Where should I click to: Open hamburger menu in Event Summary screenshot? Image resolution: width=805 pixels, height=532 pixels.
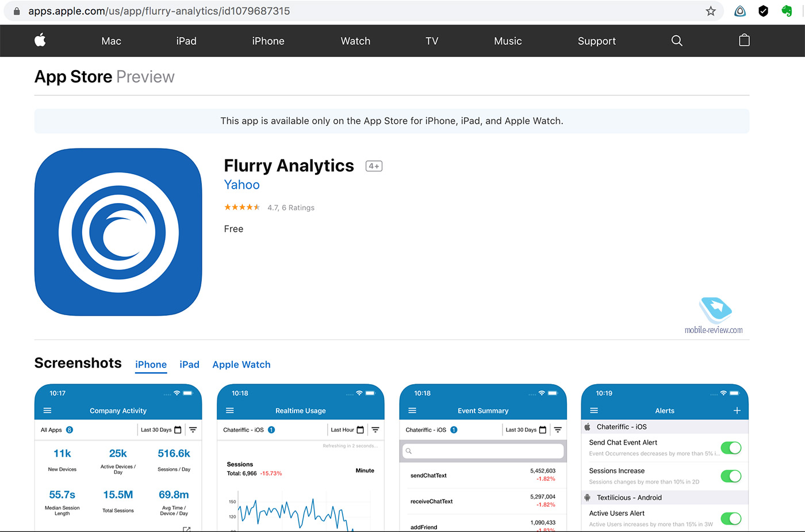tap(412, 411)
